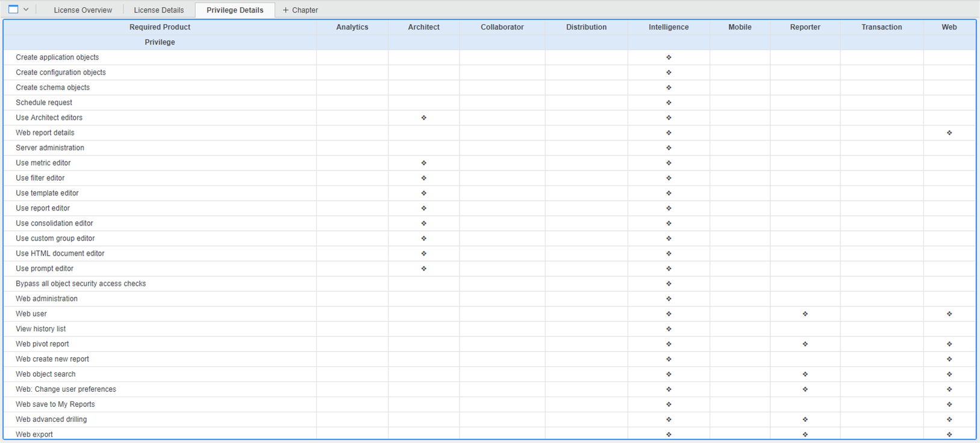Click the Required Product header

tap(160, 27)
